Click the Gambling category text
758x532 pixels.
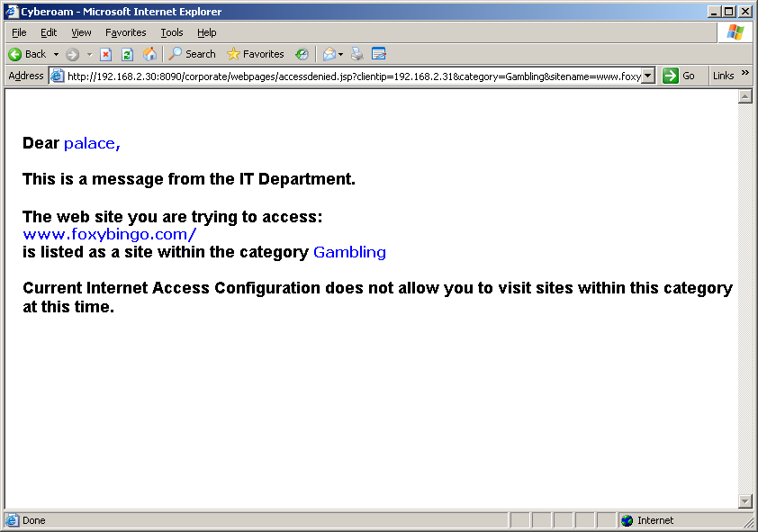[x=349, y=252]
